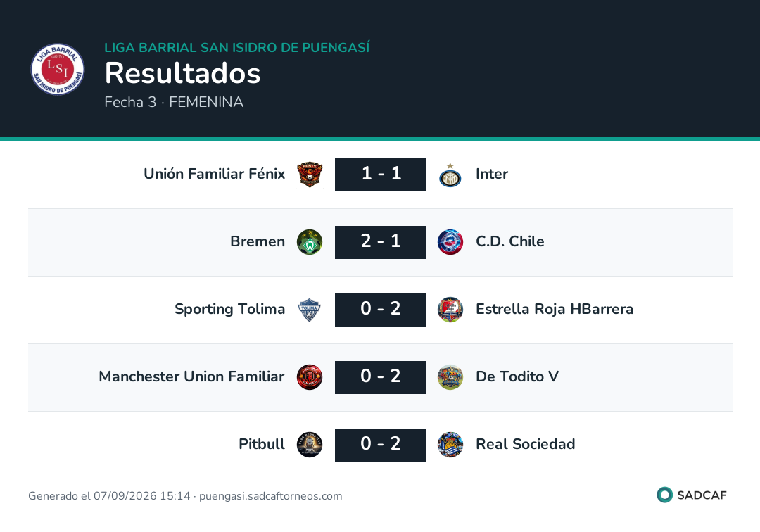Viewport: 760px width, 532px height.
Task: Click the Liga Barrial San Isidro de Puengasí title
Action: 237,47
